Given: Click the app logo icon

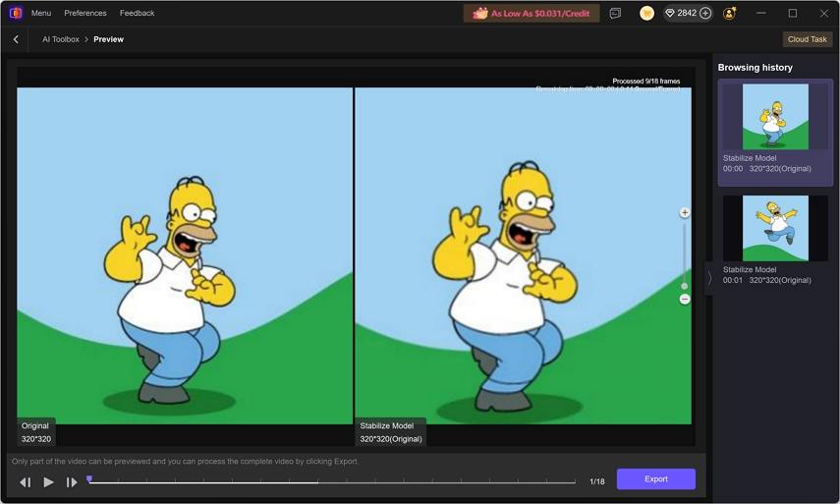Looking at the screenshot, I should click(x=16, y=13).
